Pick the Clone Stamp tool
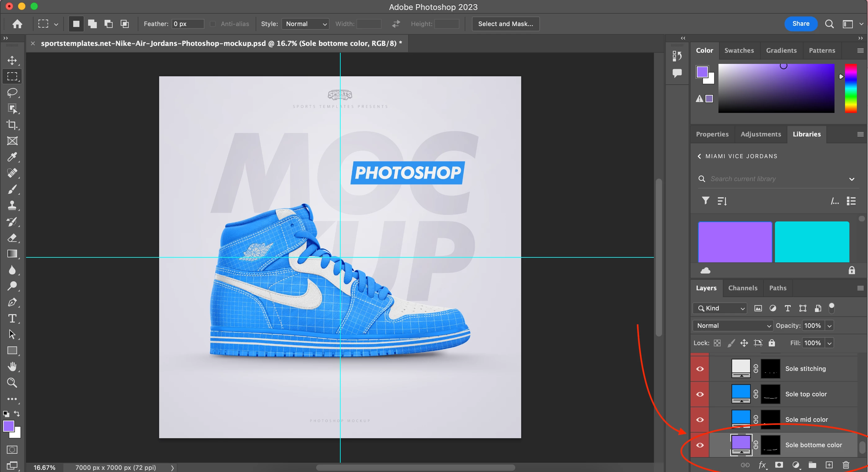The height and width of the screenshot is (472, 868). click(12, 205)
